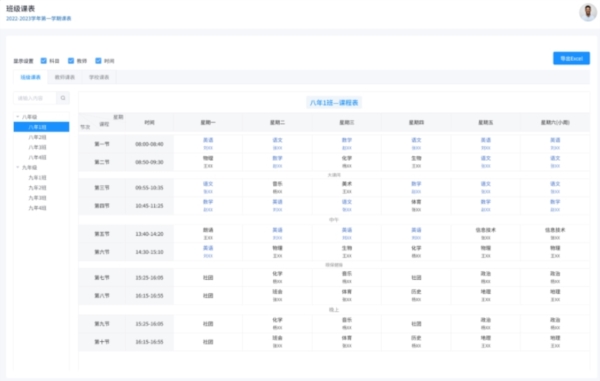Click the 星期二 column header
The image size is (600, 381).
point(277,122)
